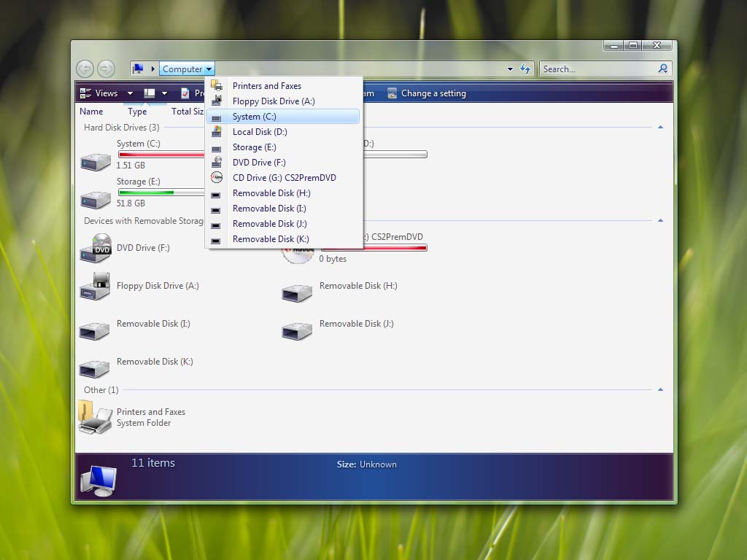The width and height of the screenshot is (747, 560).
Task: Click the Refresh icon beside address bar
Action: [525, 69]
